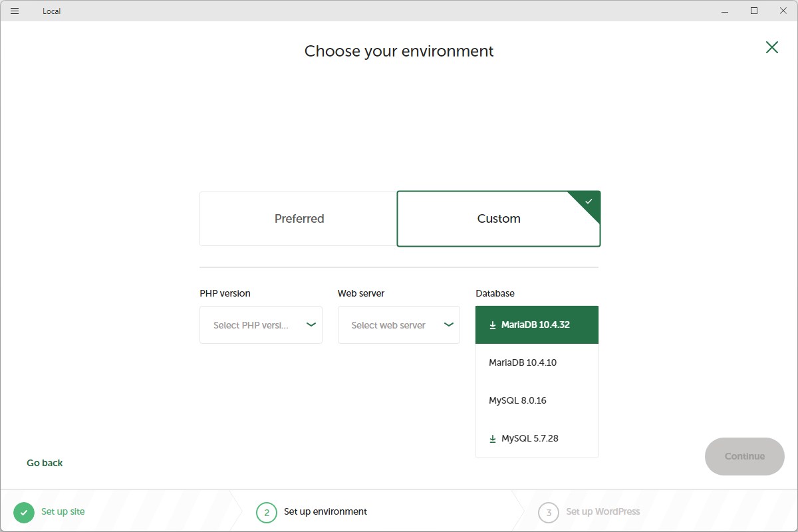
Task: Open the PHP version dropdown
Action: point(261,325)
